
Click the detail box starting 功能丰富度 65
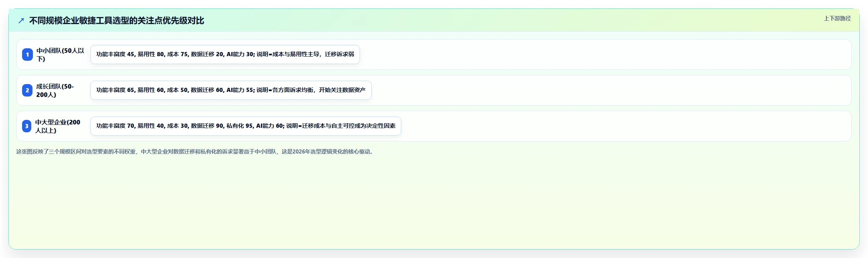tap(231, 90)
